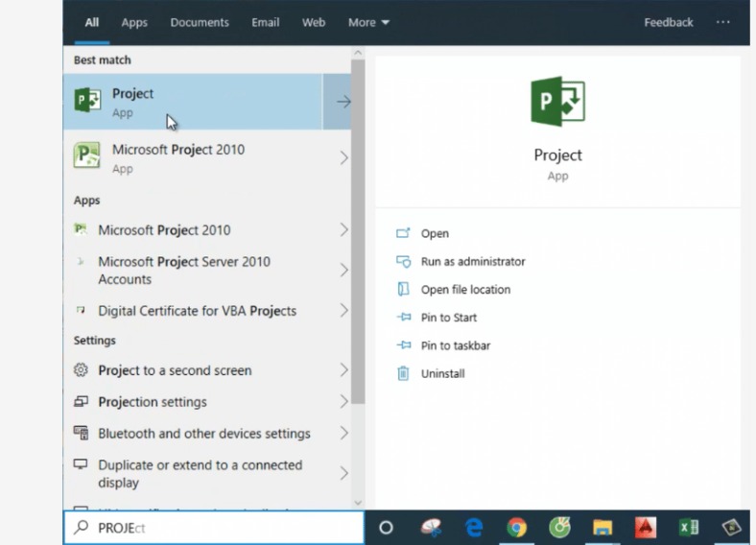Expand the Microsoft Project Server 2010 Accounts chevron

point(343,271)
